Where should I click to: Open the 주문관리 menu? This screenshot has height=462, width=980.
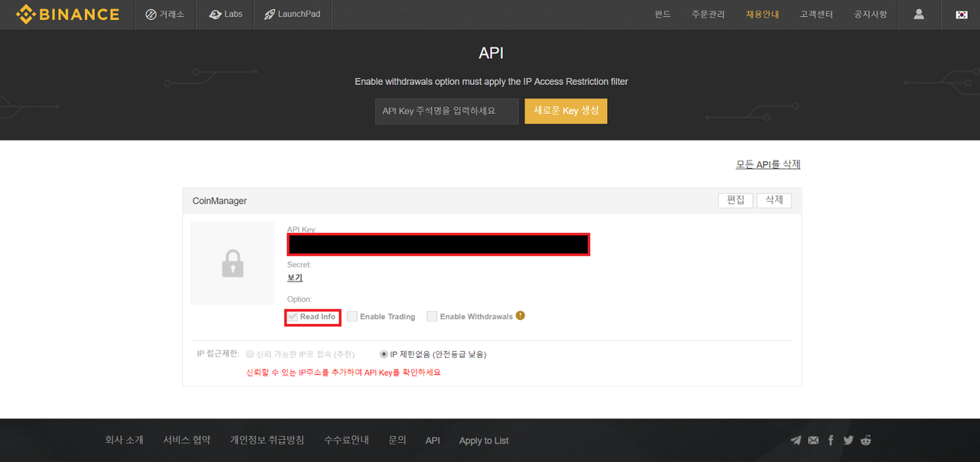[708, 15]
